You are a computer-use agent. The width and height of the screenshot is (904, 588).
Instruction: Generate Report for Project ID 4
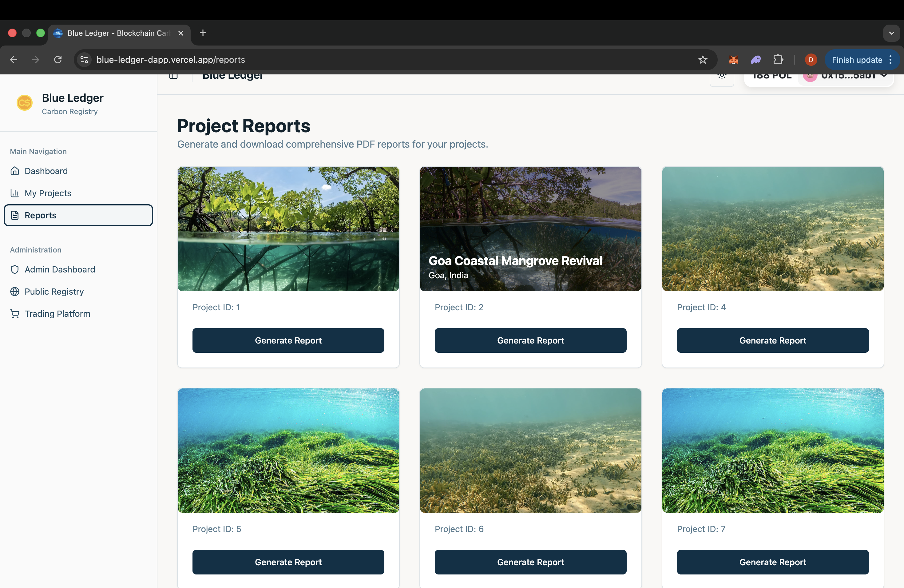tap(772, 340)
